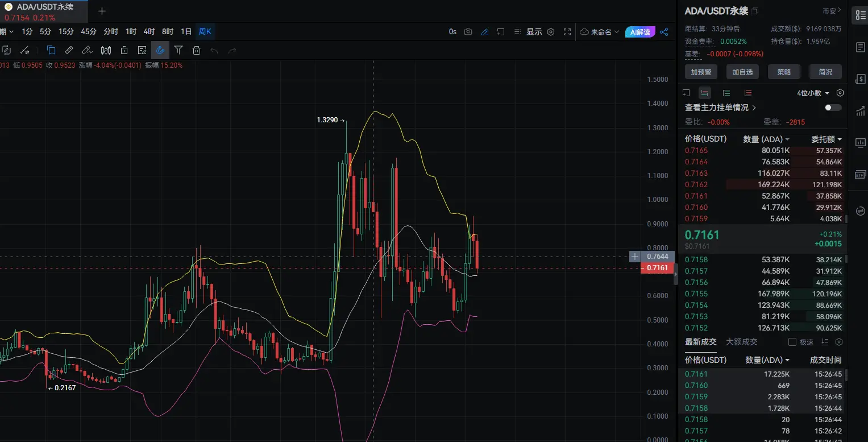Click the AI解读 button
The height and width of the screenshot is (442, 868).
point(640,32)
